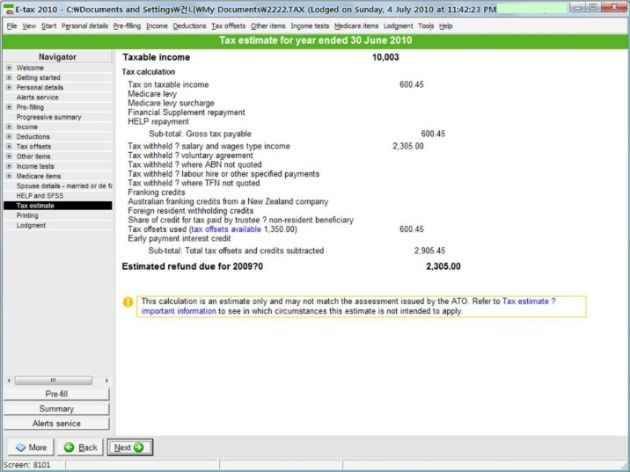Follow the tax offsets available link
The height and width of the screenshot is (472, 630).
(226, 229)
